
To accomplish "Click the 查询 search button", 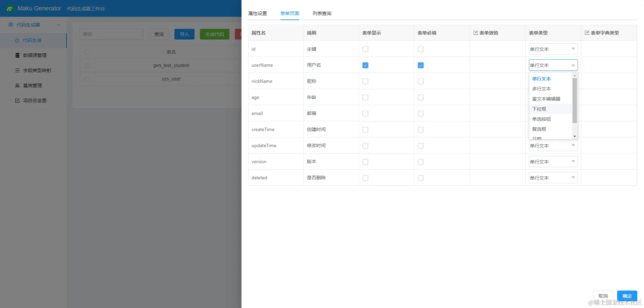I will point(159,34).
